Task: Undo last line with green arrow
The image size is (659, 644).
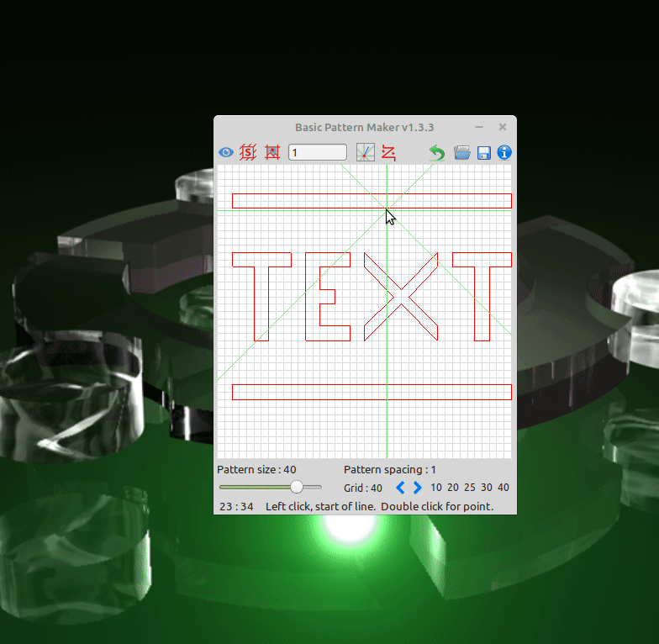Action: [x=437, y=152]
